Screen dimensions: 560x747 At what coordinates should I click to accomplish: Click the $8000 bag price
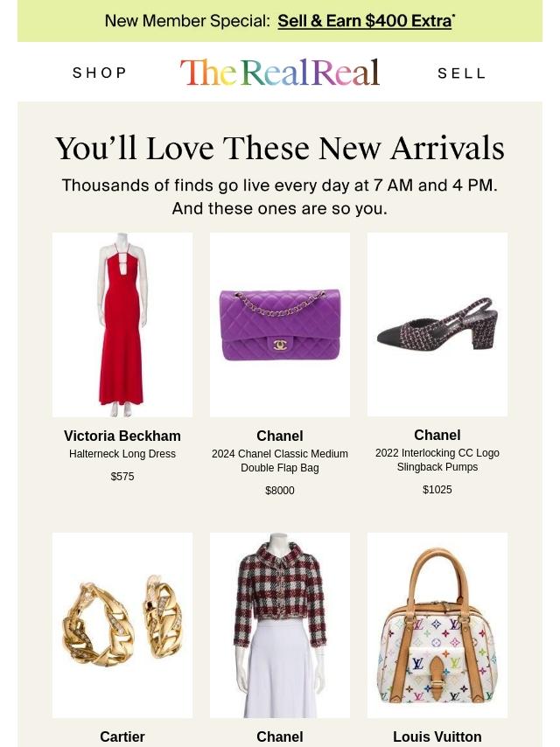point(280,490)
